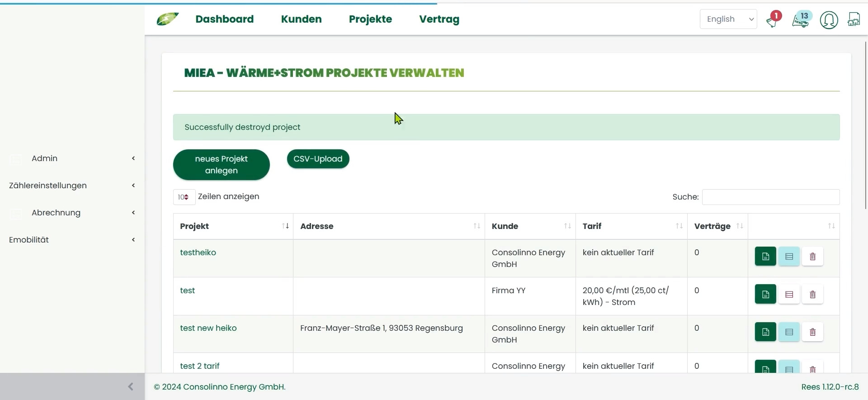Sort table by Verträge column

[718, 226]
